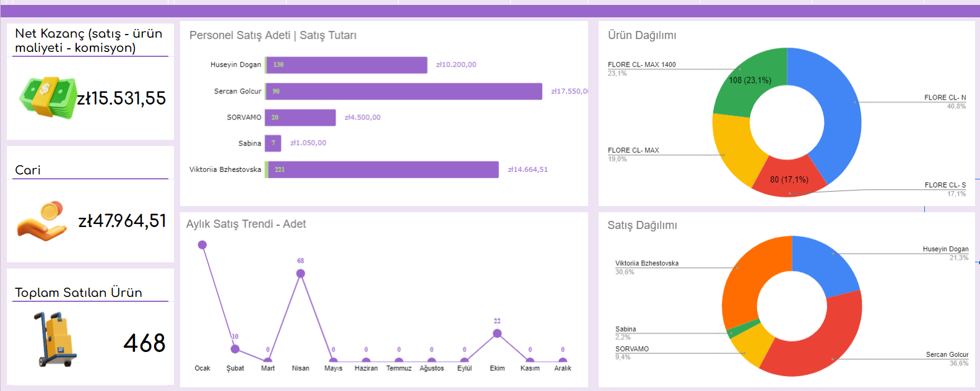Click the Aylık Satış Trendi - Adet title
Screen dimensions: 980x391
246,224
